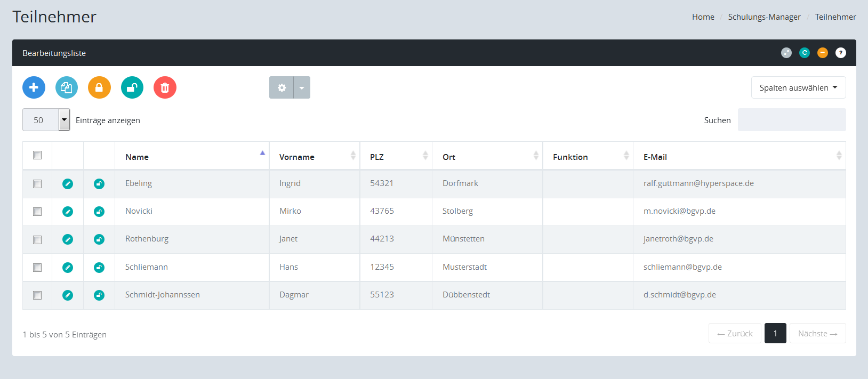Edit the Ebeling row with pencil icon
The height and width of the screenshot is (379, 868).
[68, 184]
